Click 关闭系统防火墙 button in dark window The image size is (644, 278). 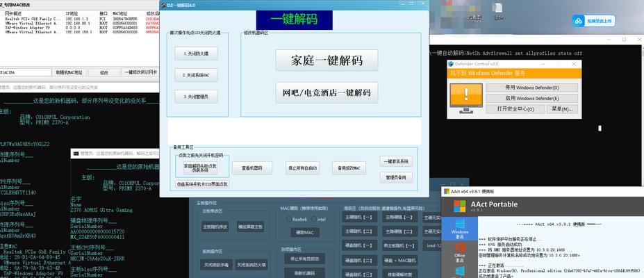[x=252, y=265]
